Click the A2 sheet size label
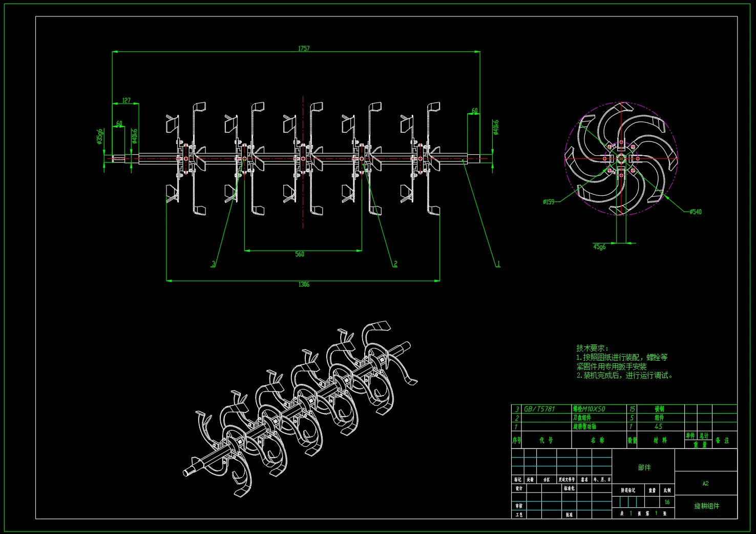 click(x=705, y=483)
